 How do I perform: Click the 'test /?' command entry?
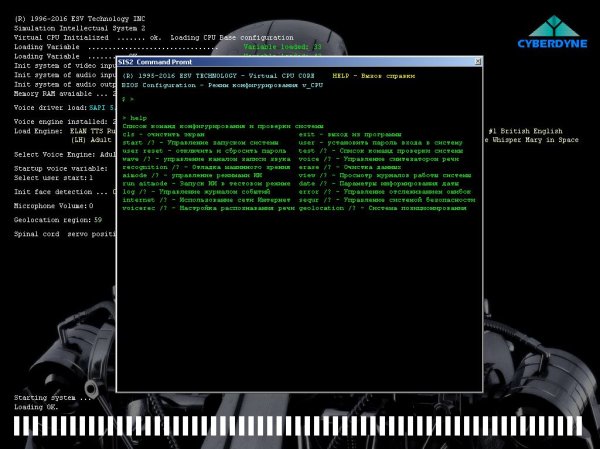(x=380, y=151)
